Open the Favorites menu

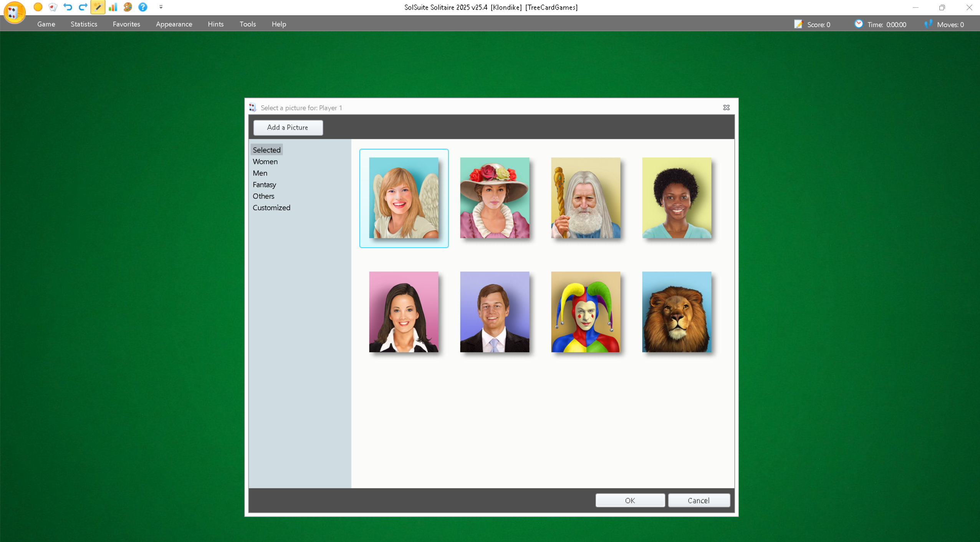126,24
